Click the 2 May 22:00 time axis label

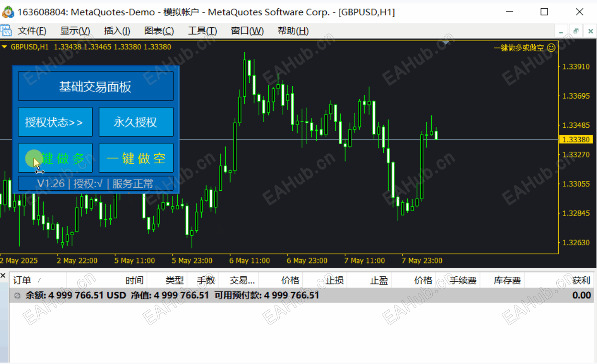point(77,261)
